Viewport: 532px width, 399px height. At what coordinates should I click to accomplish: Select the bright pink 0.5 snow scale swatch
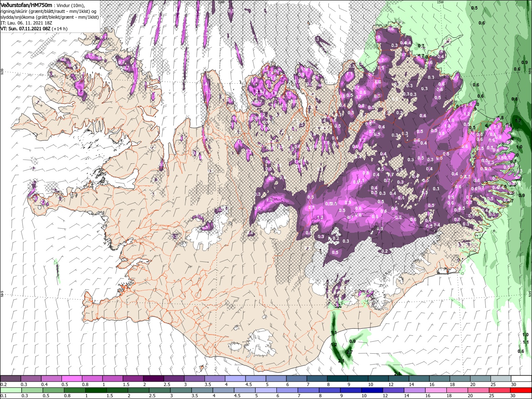pyautogui.click(x=71, y=379)
